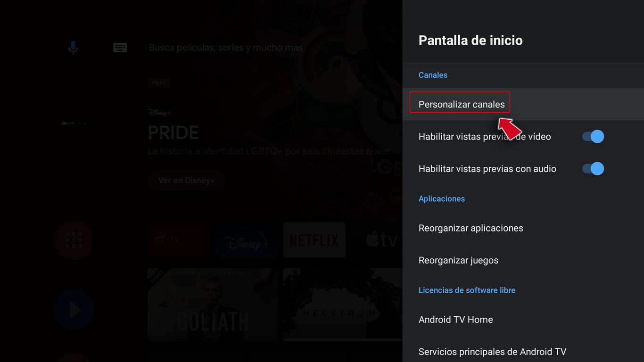Select the blue Play Next icon
The height and width of the screenshot is (362, 644).
tap(74, 310)
